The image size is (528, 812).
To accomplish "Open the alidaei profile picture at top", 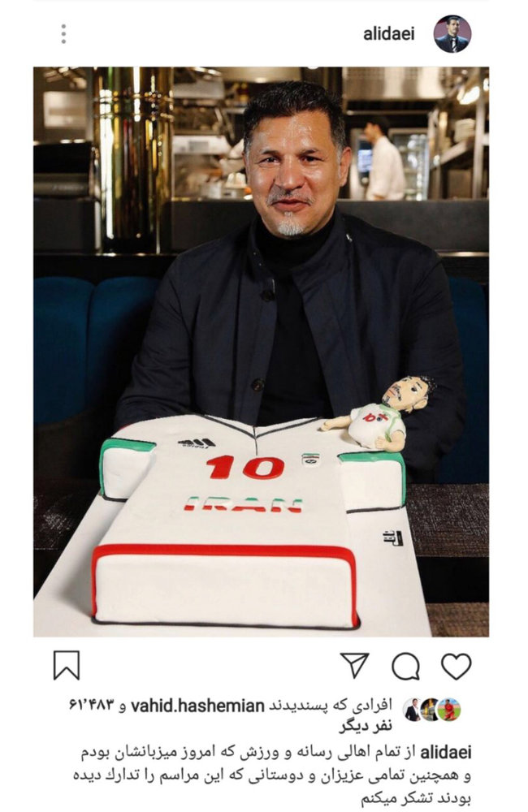I will coord(452,33).
